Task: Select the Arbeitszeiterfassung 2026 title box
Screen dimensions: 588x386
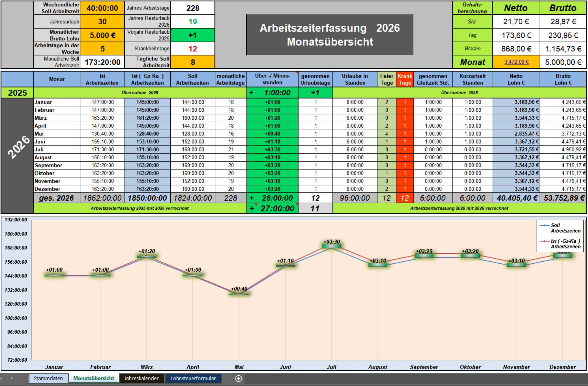Action: tap(329, 35)
